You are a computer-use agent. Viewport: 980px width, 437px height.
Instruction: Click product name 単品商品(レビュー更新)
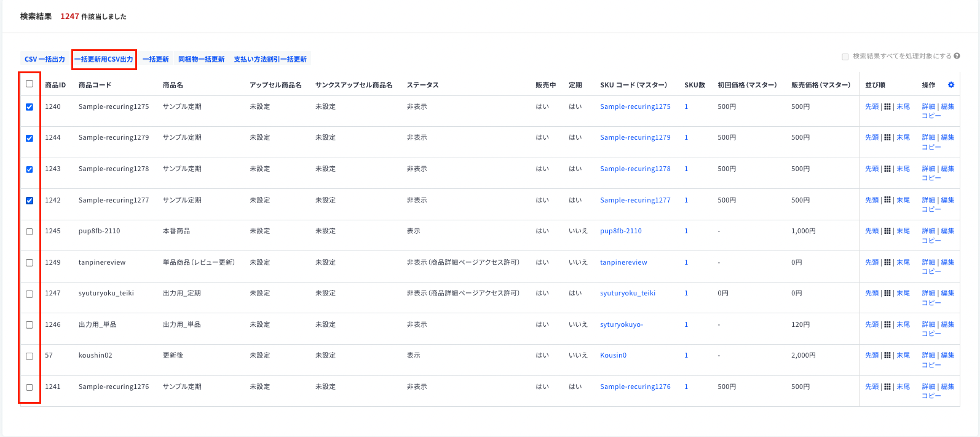199,262
